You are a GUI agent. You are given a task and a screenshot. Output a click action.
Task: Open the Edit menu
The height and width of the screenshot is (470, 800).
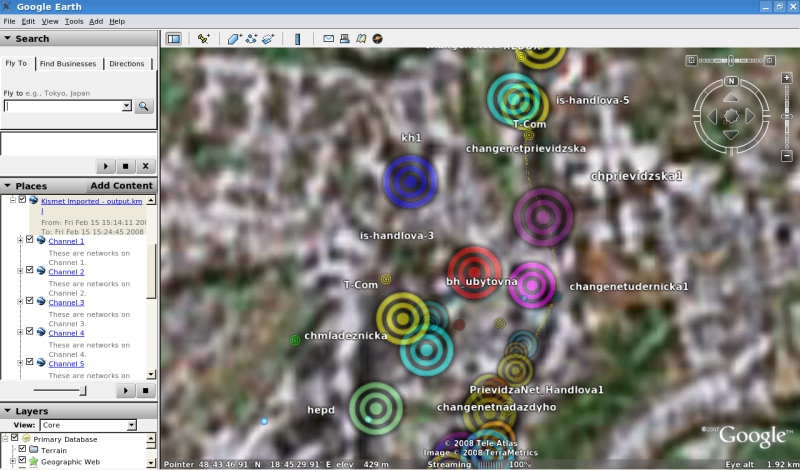(x=28, y=21)
